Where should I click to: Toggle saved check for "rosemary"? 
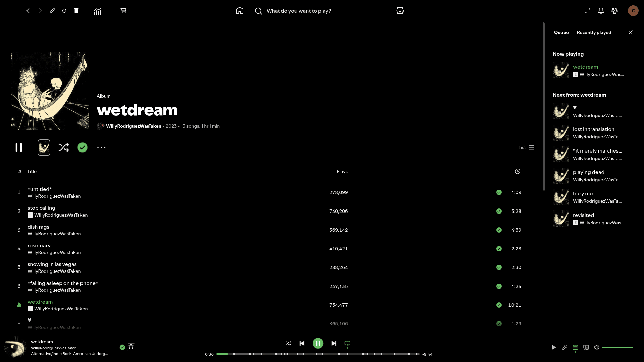click(499, 249)
